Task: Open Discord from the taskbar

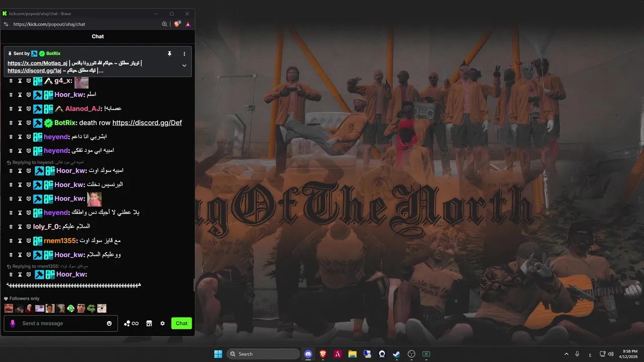Action: click(308, 354)
